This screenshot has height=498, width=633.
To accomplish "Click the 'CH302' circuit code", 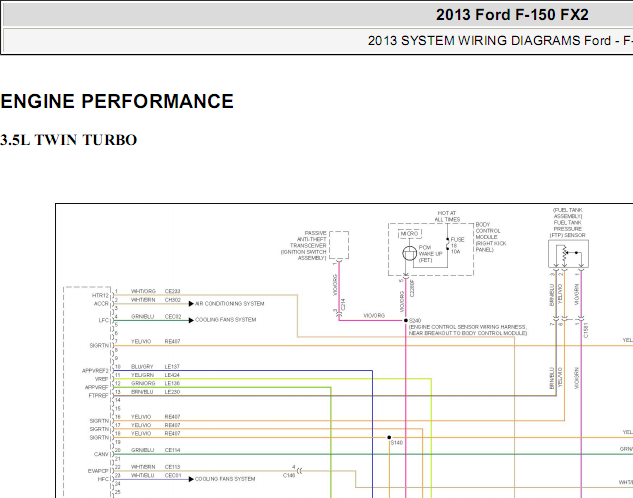I will coord(173,300).
